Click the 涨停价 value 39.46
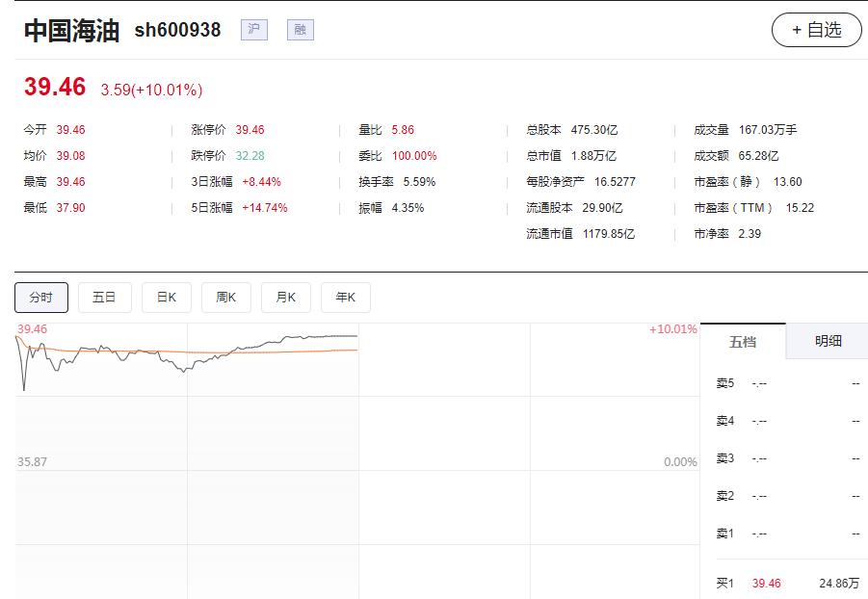The width and height of the screenshot is (868, 599). [250, 130]
